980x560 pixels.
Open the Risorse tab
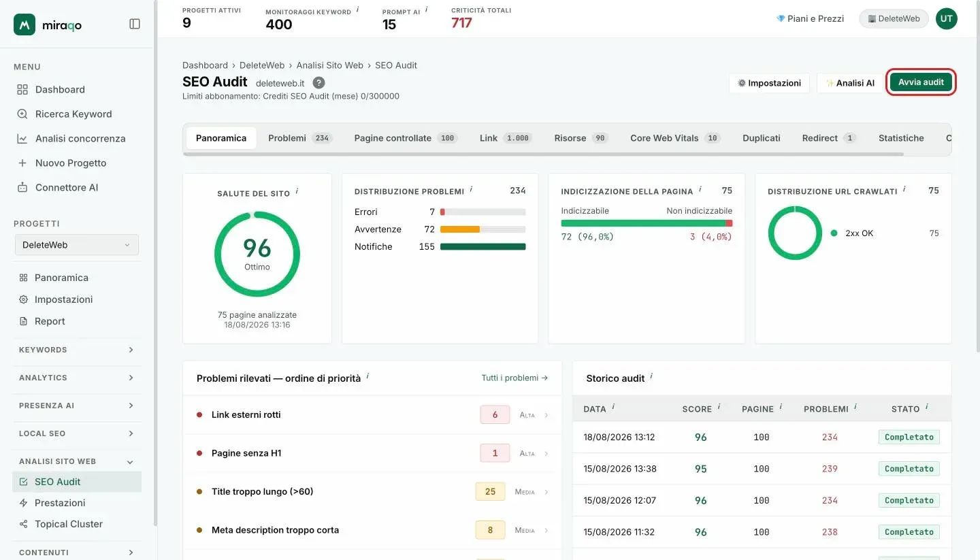(x=581, y=138)
